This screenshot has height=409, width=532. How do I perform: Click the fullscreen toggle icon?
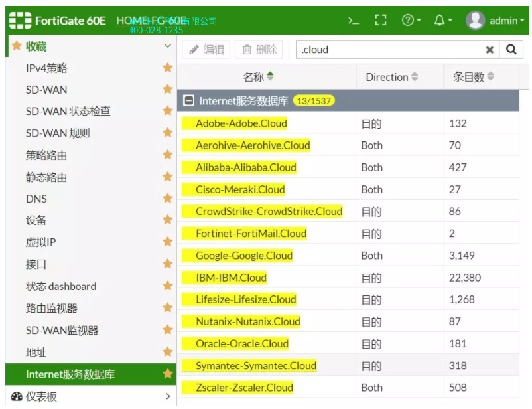[x=380, y=21]
